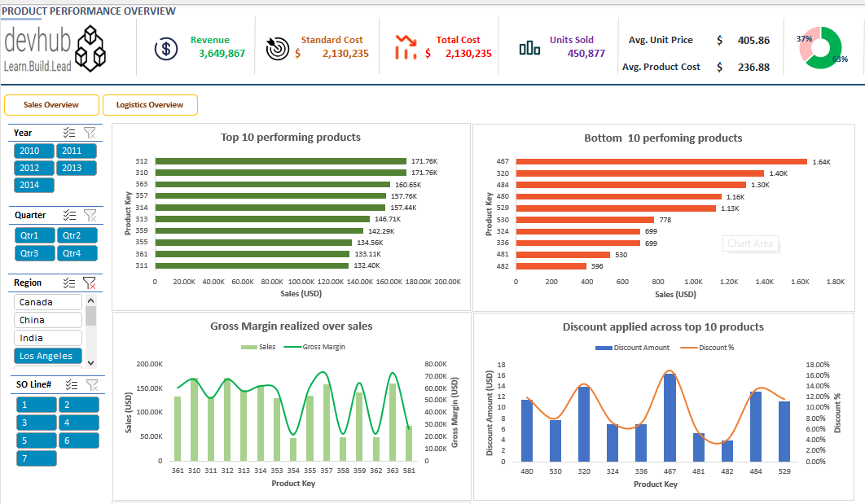Toggle multi-select in Quarter slicer

click(69, 215)
